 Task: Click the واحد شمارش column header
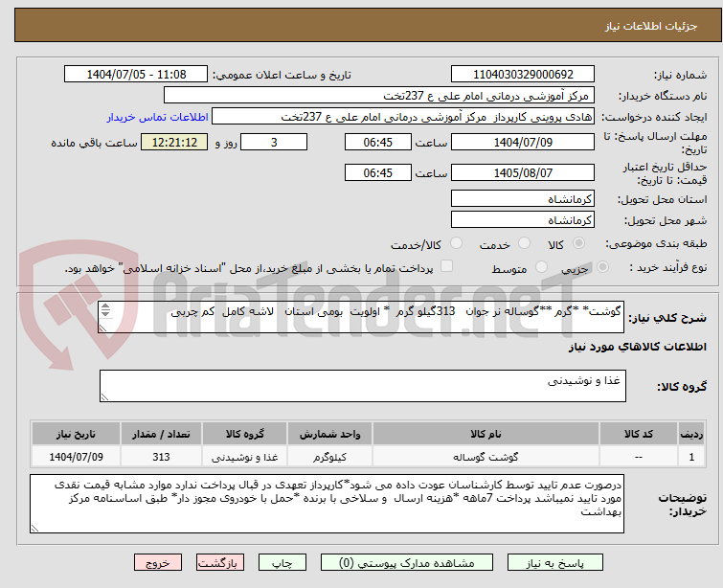(x=329, y=434)
